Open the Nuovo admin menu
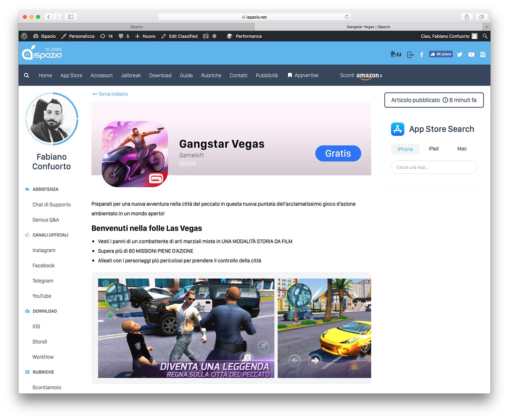509x420 pixels. 145,36
